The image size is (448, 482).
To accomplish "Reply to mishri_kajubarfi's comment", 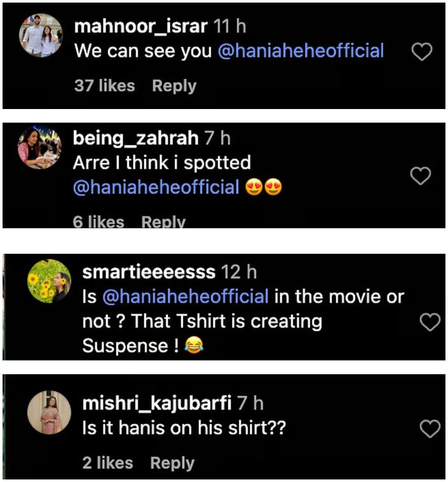I will coord(172,463).
